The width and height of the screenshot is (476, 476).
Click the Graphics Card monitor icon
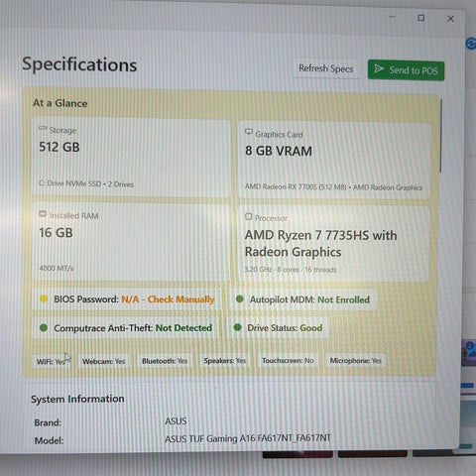coord(249,132)
